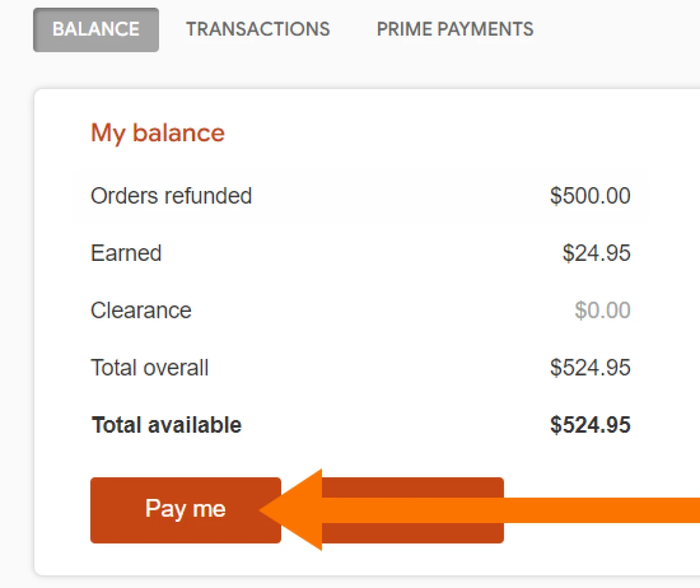The width and height of the screenshot is (700, 588).
Task: Select the bold Total available label
Action: click(x=166, y=425)
